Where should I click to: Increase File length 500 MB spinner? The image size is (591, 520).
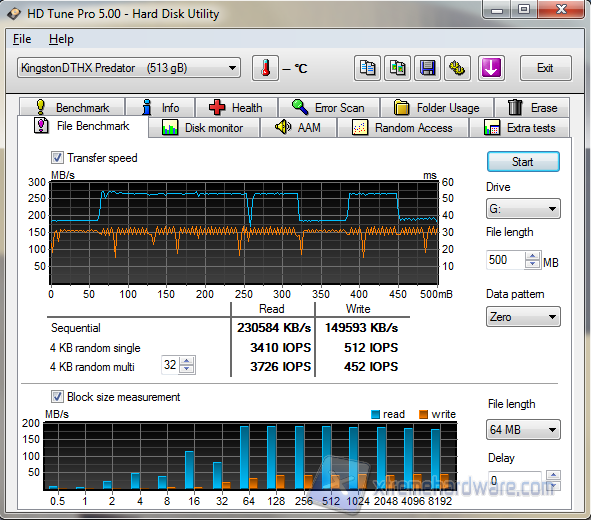[532, 256]
